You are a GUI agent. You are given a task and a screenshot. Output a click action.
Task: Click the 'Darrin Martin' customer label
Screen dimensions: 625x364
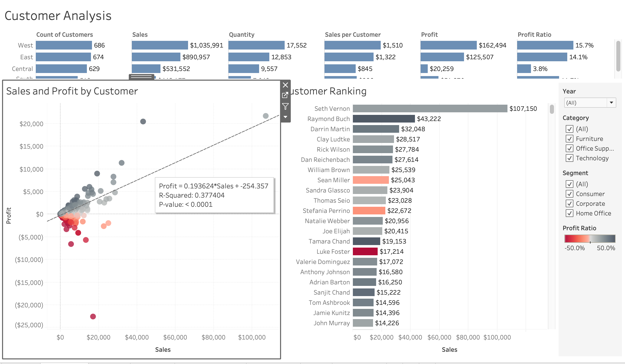click(x=330, y=129)
